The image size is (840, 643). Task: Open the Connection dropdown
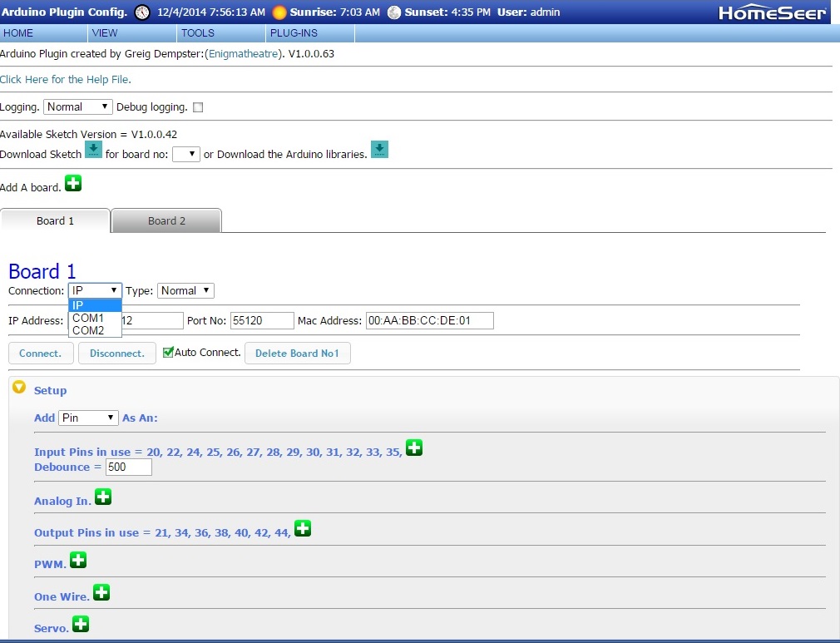[95, 290]
